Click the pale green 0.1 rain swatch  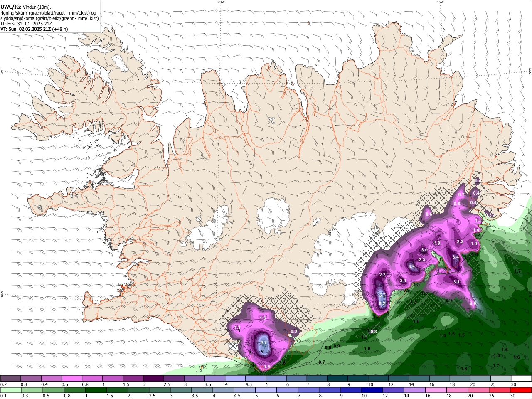[x=10, y=390]
